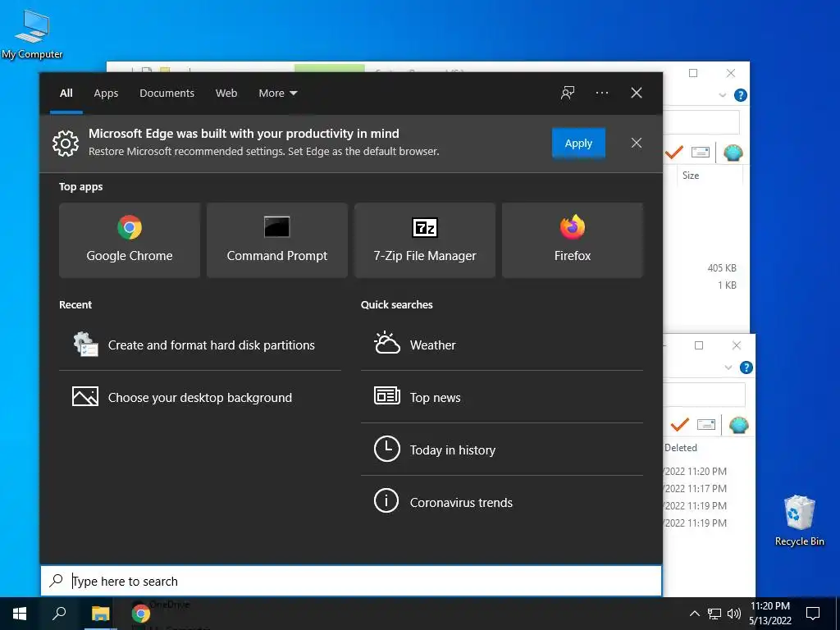Run the Top news quick search
The image size is (840, 630).
[502, 398]
